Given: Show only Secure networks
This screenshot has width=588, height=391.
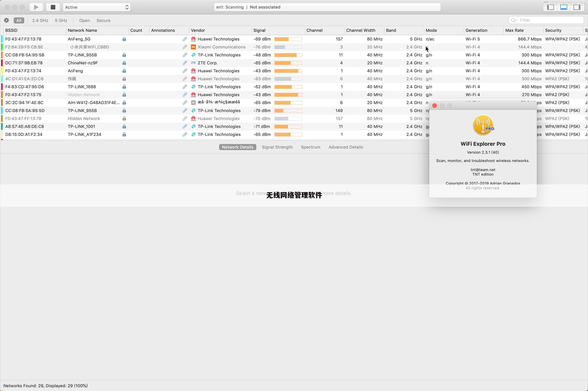Looking at the screenshot, I should [103, 20].
